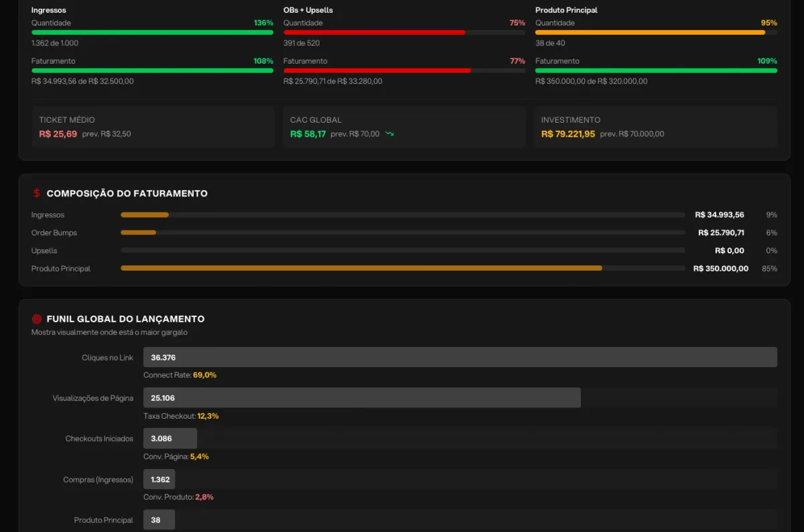The width and height of the screenshot is (804, 532).
Task: Click the Visualizações de Página label
Action: (x=93, y=398)
